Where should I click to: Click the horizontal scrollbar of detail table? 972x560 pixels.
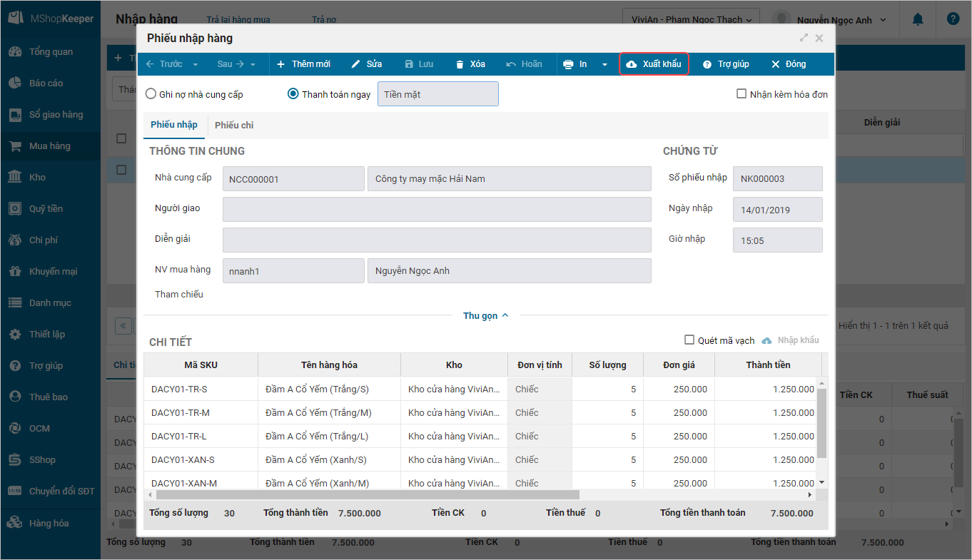pyautogui.click(x=368, y=494)
